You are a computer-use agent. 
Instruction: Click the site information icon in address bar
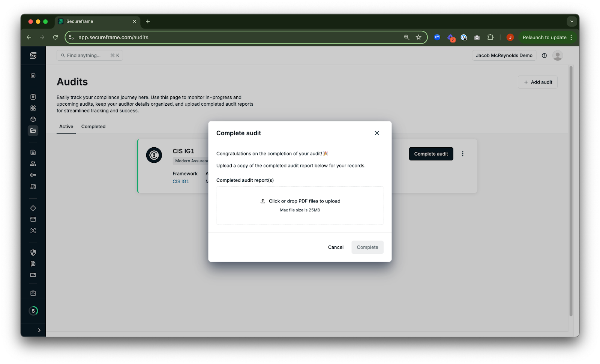(71, 37)
